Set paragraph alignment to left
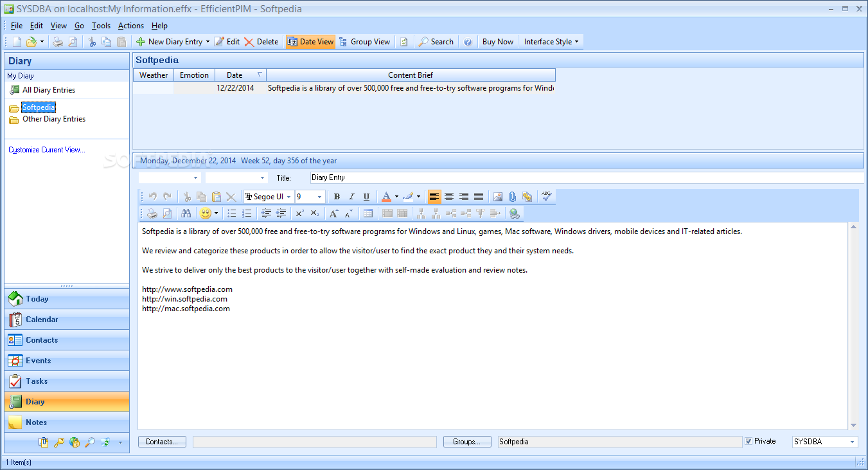Viewport: 868px width, 470px height. pyautogui.click(x=434, y=197)
